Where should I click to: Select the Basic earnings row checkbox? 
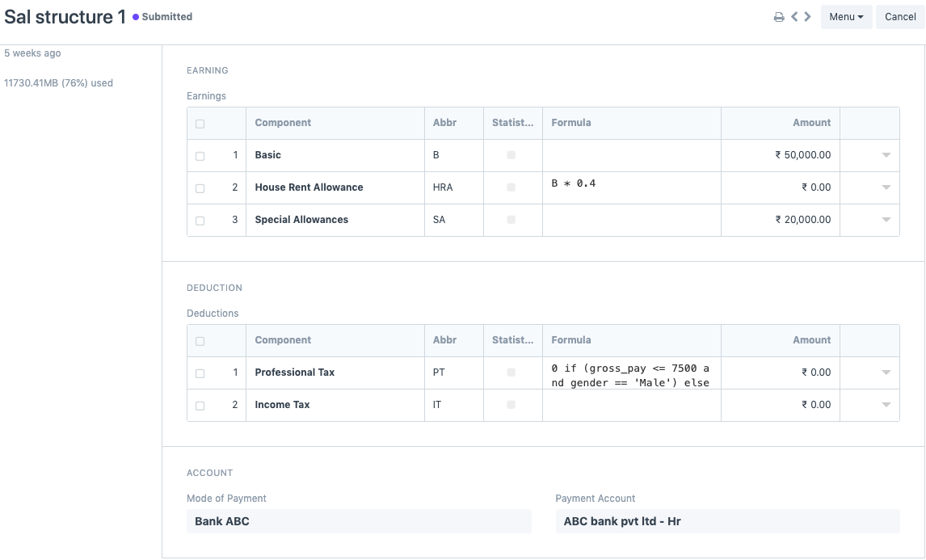200,156
